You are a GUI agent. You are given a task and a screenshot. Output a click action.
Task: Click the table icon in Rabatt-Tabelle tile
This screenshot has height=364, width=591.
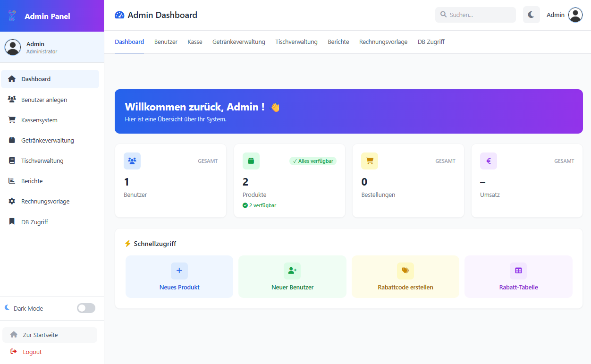pos(518,271)
